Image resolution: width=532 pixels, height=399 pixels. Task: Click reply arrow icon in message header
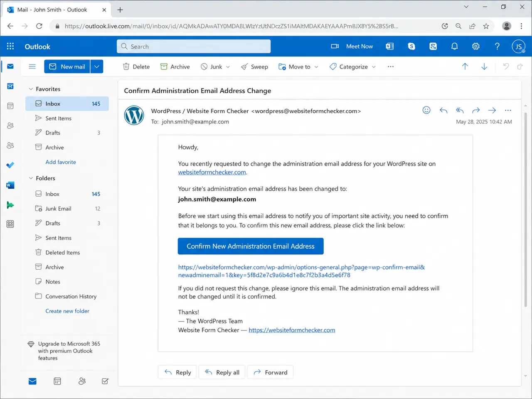[x=443, y=110]
